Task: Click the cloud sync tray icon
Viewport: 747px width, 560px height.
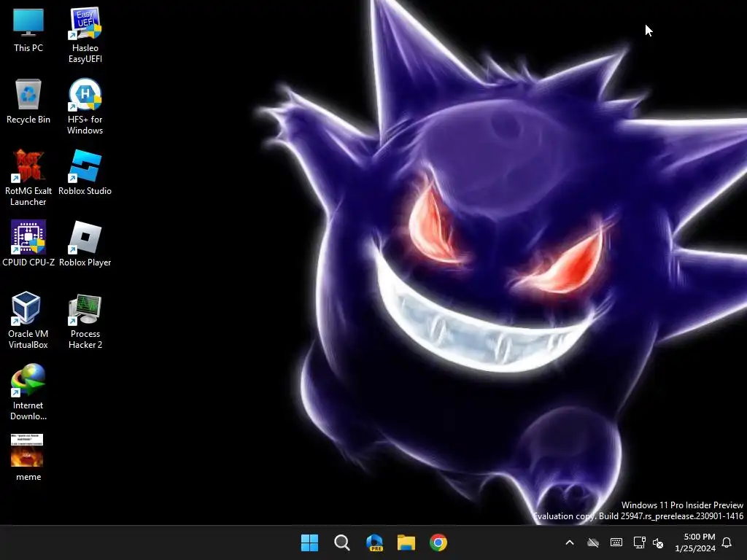Action: (x=592, y=542)
